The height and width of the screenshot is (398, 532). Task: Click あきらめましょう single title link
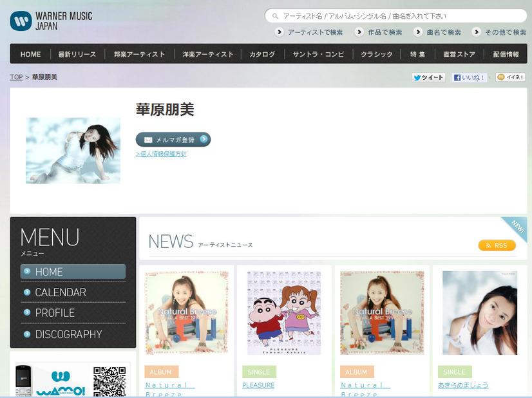(463, 385)
